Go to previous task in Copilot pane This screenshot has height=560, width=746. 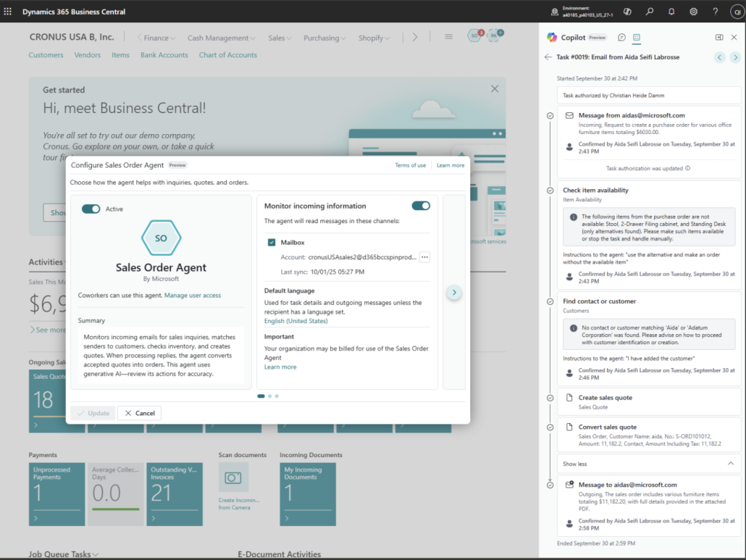click(x=720, y=57)
